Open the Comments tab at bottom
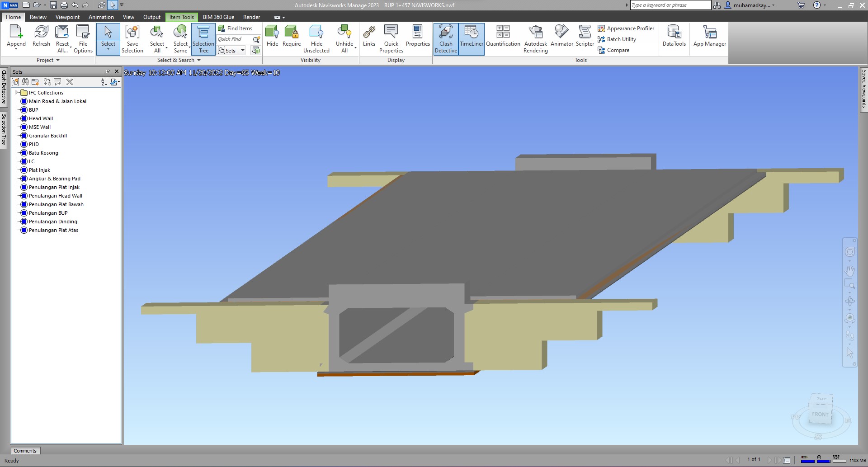This screenshot has height=467, width=868. pyautogui.click(x=25, y=451)
